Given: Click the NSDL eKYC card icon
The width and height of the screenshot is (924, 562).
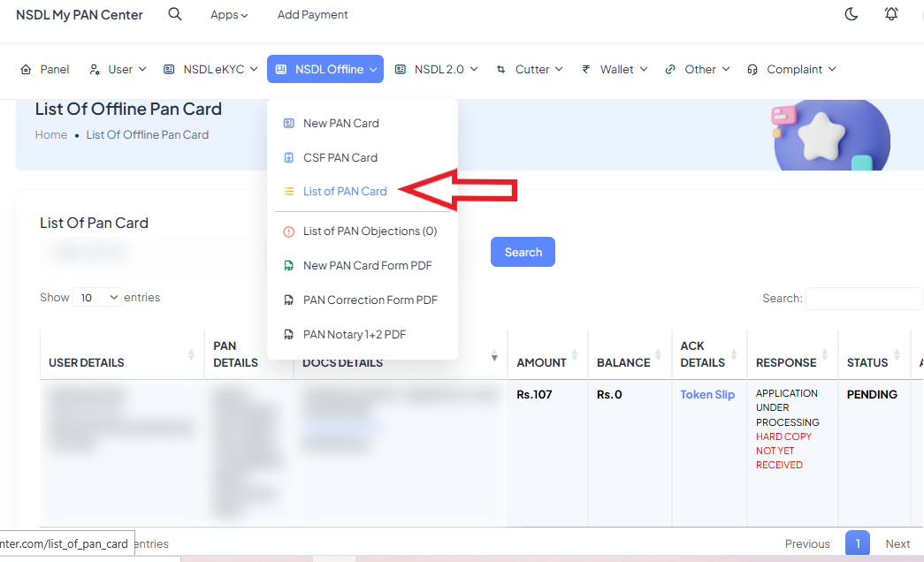Looking at the screenshot, I should (169, 70).
